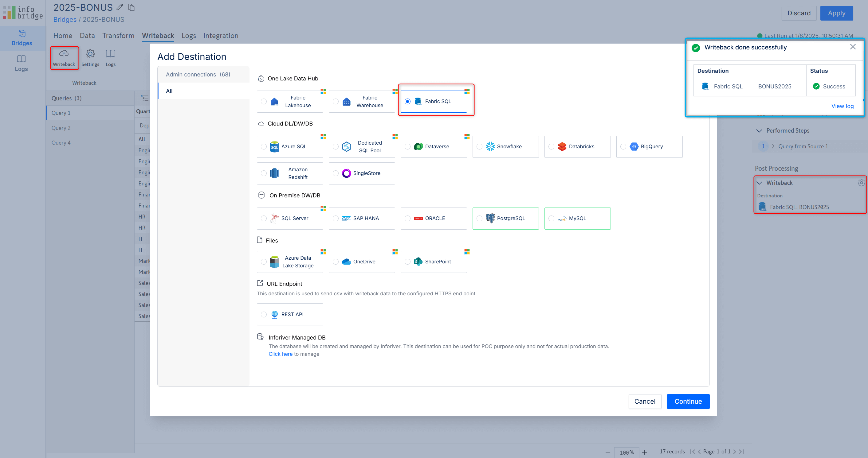This screenshot has height=458, width=868.
Task: Select Query 2 in the queries list
Action: coord(90,128)
